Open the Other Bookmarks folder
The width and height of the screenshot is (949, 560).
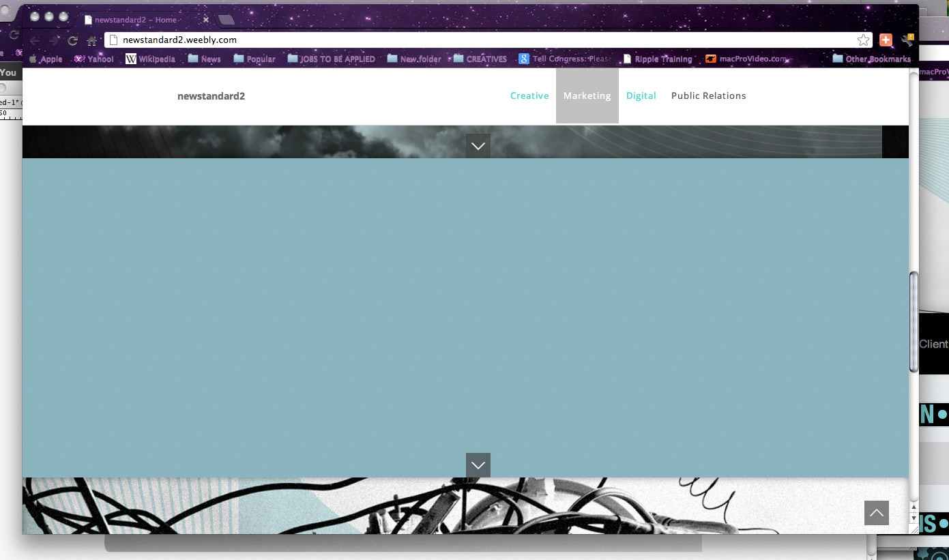coord(872,59)
